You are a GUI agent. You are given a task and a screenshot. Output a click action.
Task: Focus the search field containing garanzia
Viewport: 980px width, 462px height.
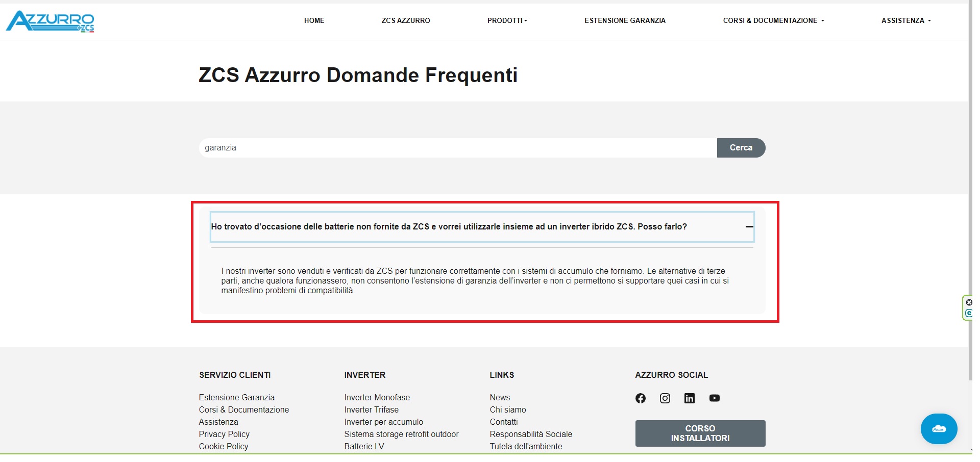click(x=458, y=148)
